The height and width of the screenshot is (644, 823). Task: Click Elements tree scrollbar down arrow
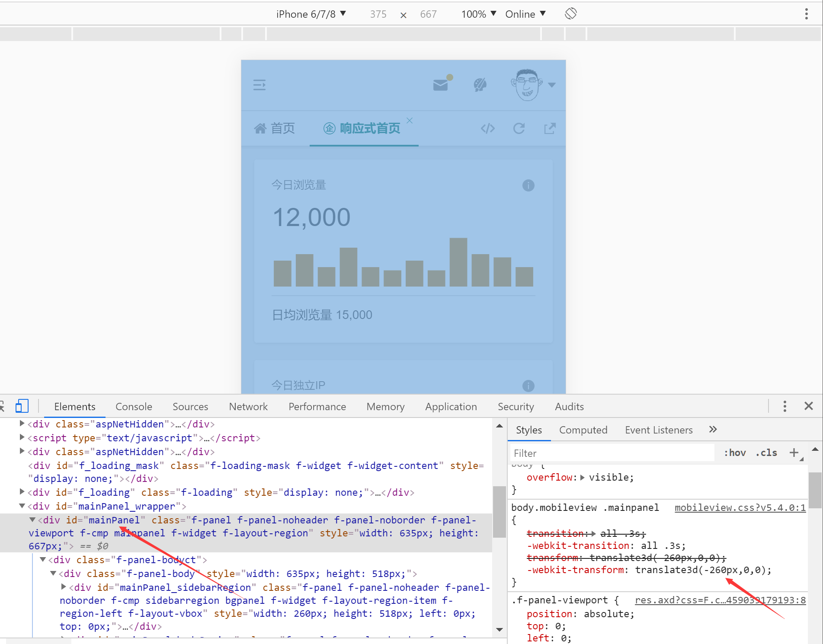coord(500,630)
